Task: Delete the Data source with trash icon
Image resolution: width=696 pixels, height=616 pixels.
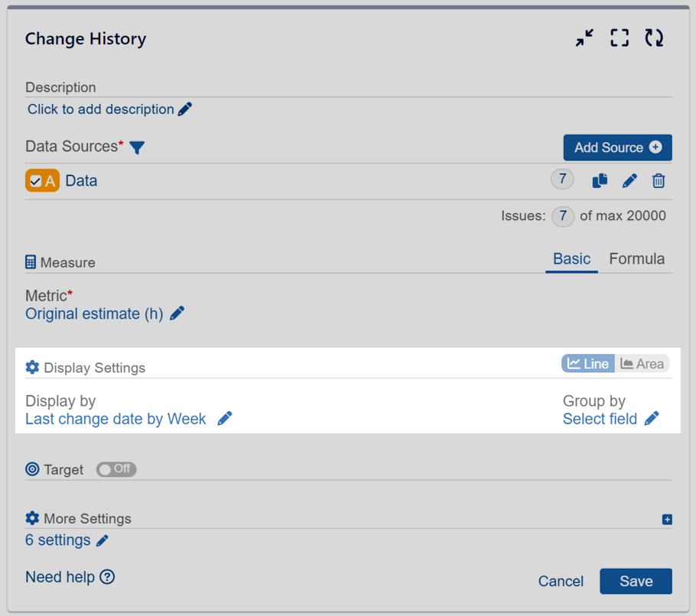Action: [659, 181]
